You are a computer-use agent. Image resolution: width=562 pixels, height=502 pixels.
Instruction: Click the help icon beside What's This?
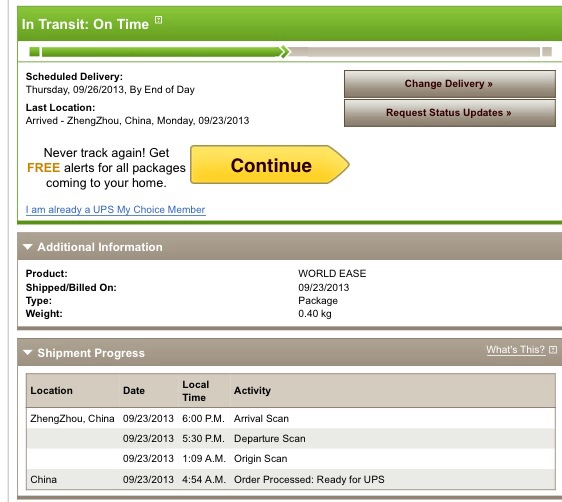(553, 350)
